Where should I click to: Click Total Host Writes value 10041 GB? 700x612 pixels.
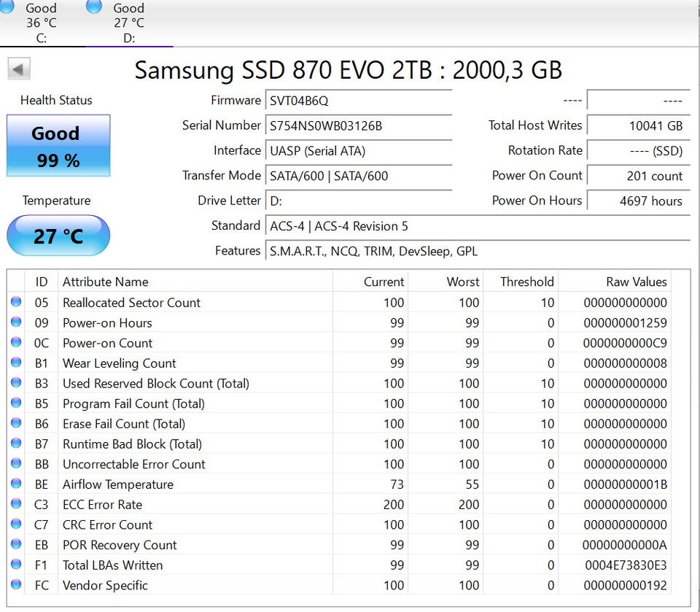(x=639, y=125)
